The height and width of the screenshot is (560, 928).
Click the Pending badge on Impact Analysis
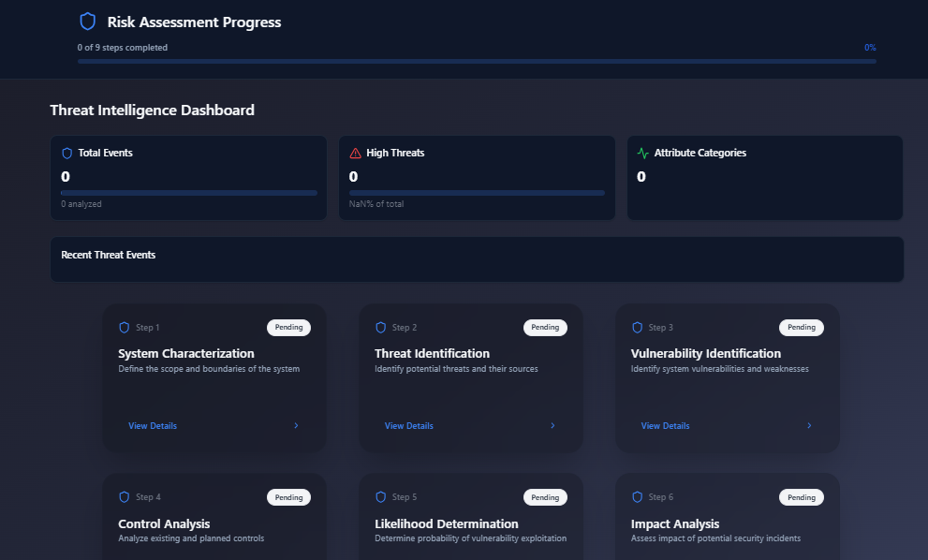click(802, 497)
